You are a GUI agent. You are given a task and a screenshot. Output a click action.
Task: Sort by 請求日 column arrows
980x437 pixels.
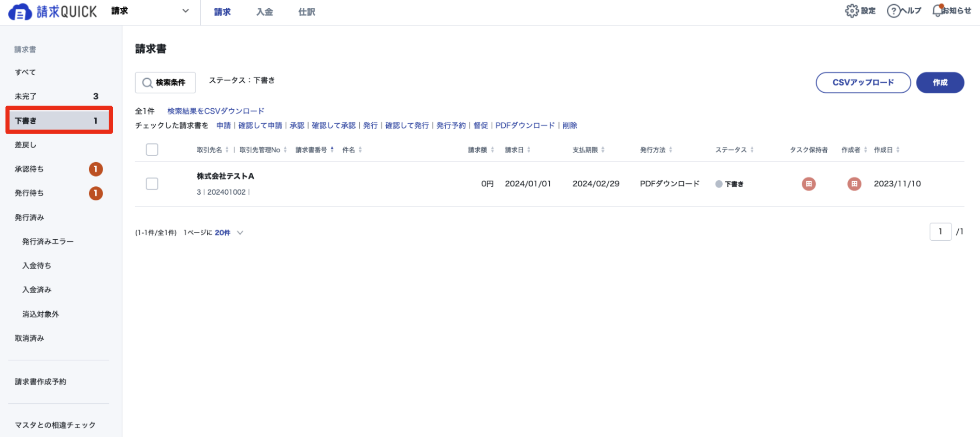(x=529, y=150)
